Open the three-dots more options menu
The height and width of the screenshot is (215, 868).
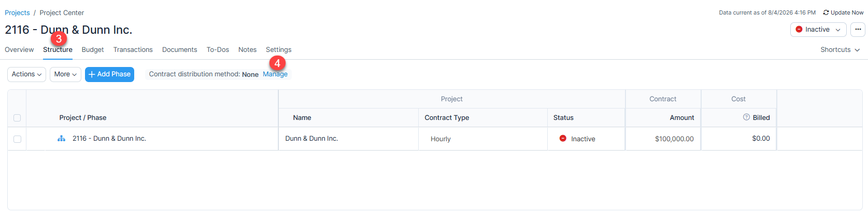point(858,30)
